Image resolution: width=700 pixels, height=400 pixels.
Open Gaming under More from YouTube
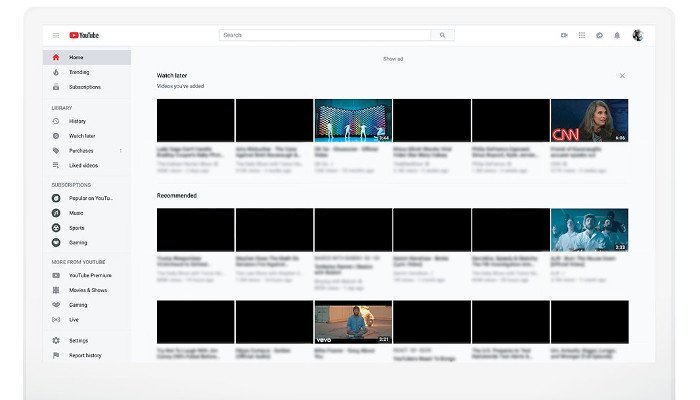(x=78, y=305)
